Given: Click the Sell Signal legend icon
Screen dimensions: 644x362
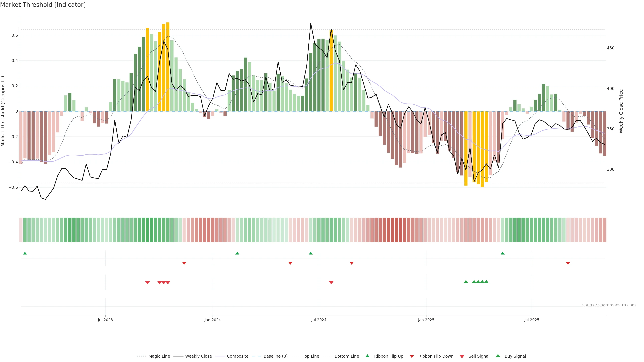Looking at the screenshot, I should click(x=462, y=356).
